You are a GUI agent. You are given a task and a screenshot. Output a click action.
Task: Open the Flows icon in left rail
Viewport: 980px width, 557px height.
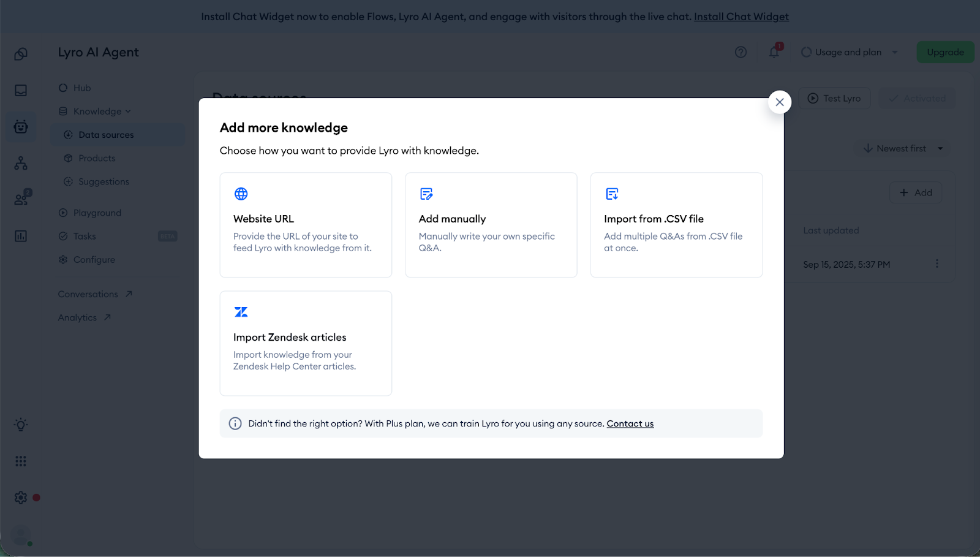[x=21, y=164]
